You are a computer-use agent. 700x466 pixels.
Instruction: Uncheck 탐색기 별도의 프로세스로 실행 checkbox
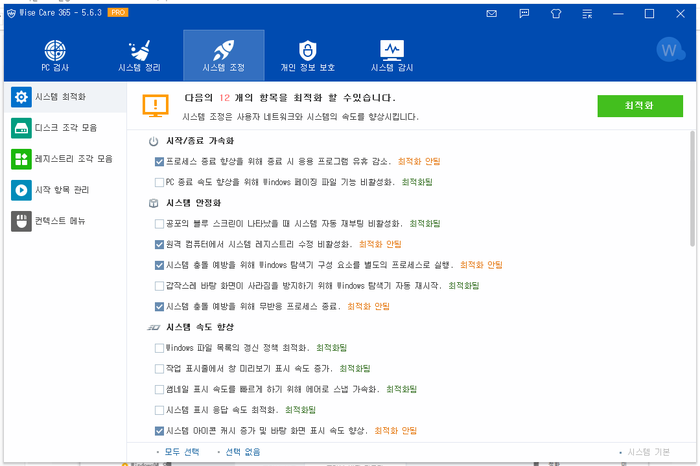pyautogui.click(x=159, y=265)
